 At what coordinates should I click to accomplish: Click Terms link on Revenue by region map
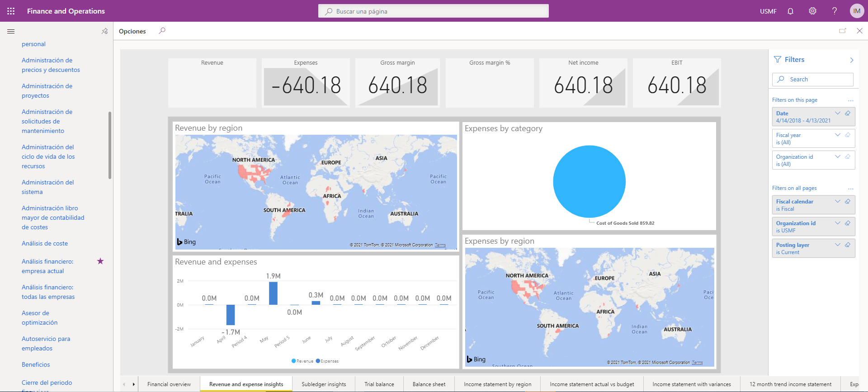pyautogui.click(x=440, y=245)
